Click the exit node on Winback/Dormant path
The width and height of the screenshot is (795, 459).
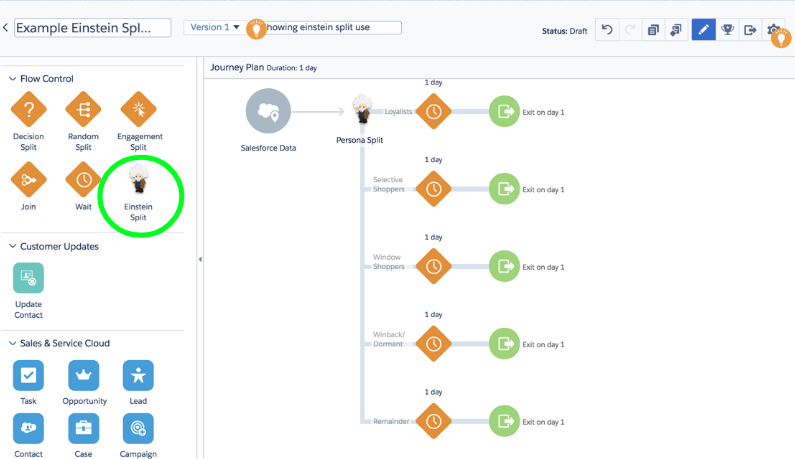[x=504, y=344]
